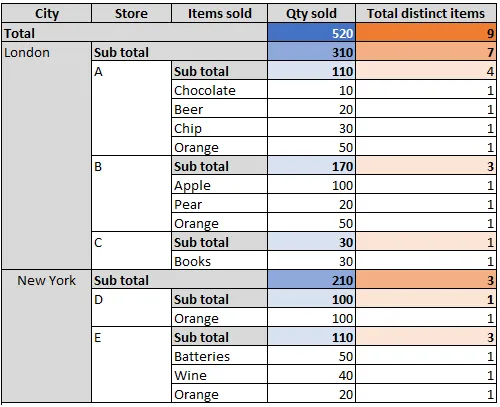Click the Qty sold header cell
The height and width of the screenshot is (407, 500).
(x=311, y=14)
